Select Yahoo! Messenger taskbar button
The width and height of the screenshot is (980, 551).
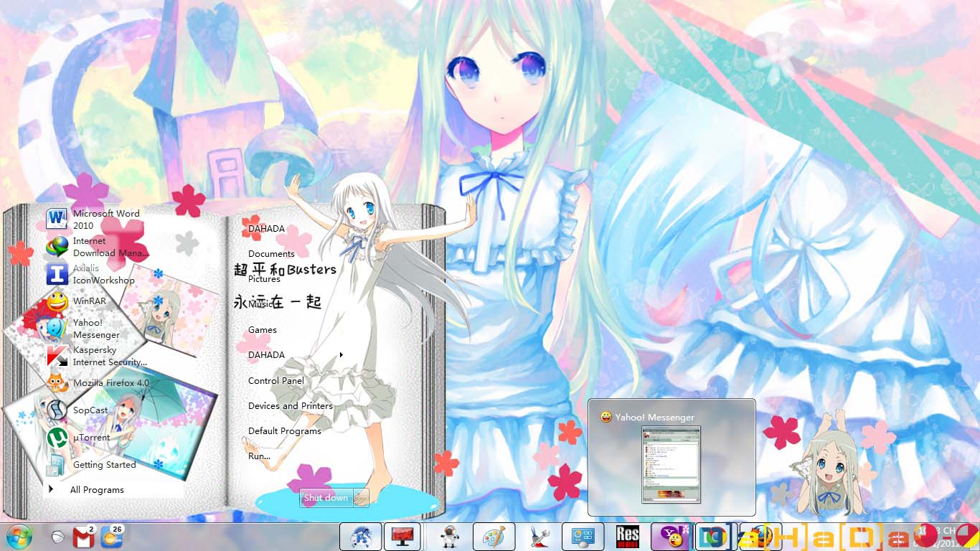(672, 537)
